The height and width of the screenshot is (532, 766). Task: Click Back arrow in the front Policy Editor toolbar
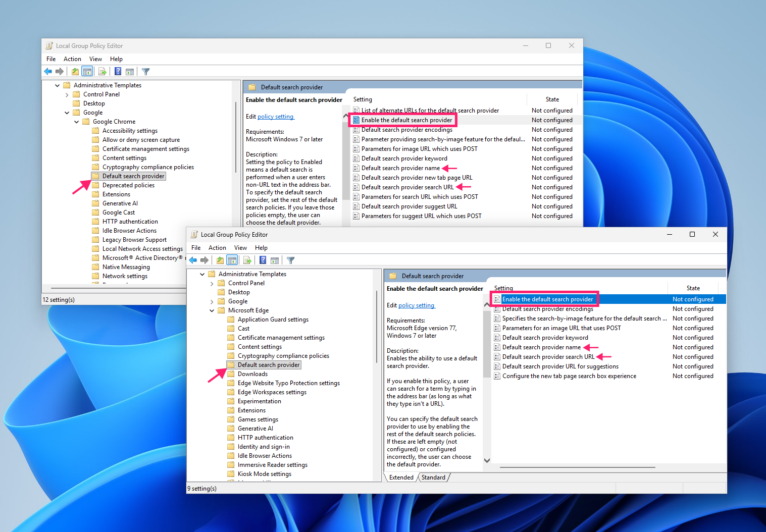(x=193, y=260)
